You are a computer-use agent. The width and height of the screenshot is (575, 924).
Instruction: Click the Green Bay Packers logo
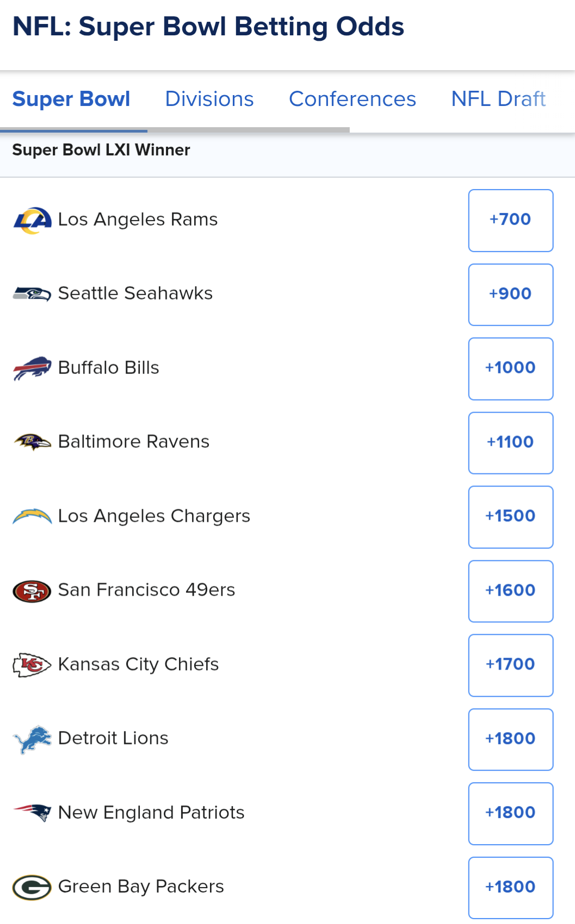tap(32, 887)
